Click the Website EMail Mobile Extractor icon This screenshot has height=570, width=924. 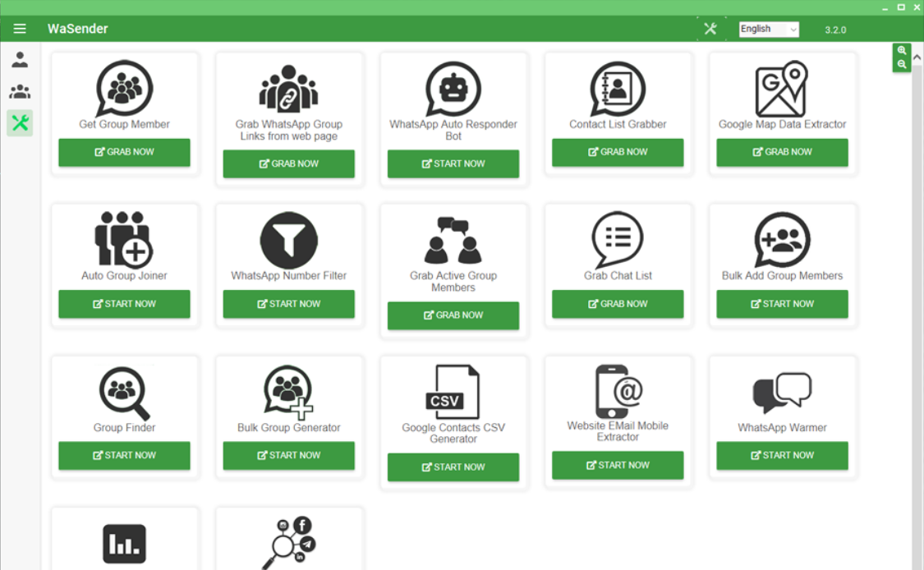click(x=618, y=391)
